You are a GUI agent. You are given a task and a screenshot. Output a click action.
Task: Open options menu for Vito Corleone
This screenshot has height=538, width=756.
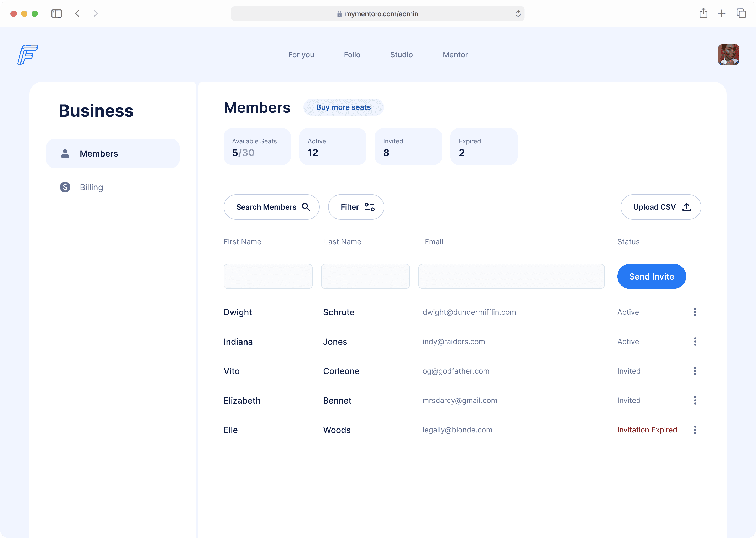click(x=695, y=371)
